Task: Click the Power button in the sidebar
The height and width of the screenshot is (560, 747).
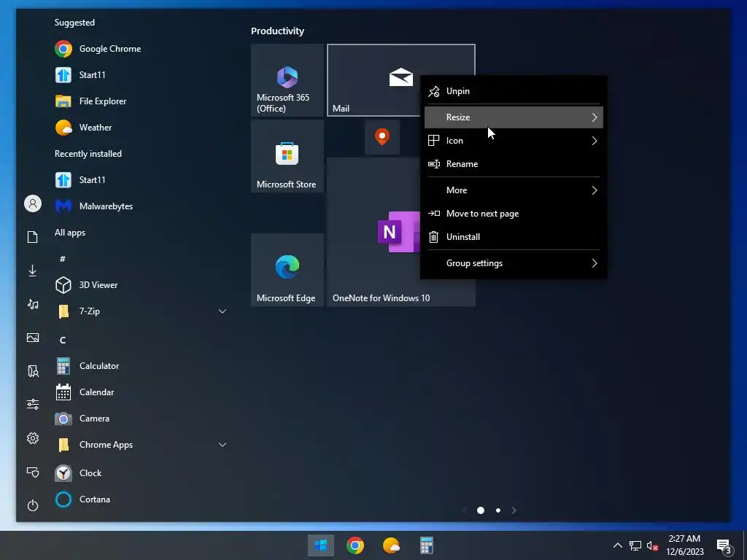Action: (32, 505)
